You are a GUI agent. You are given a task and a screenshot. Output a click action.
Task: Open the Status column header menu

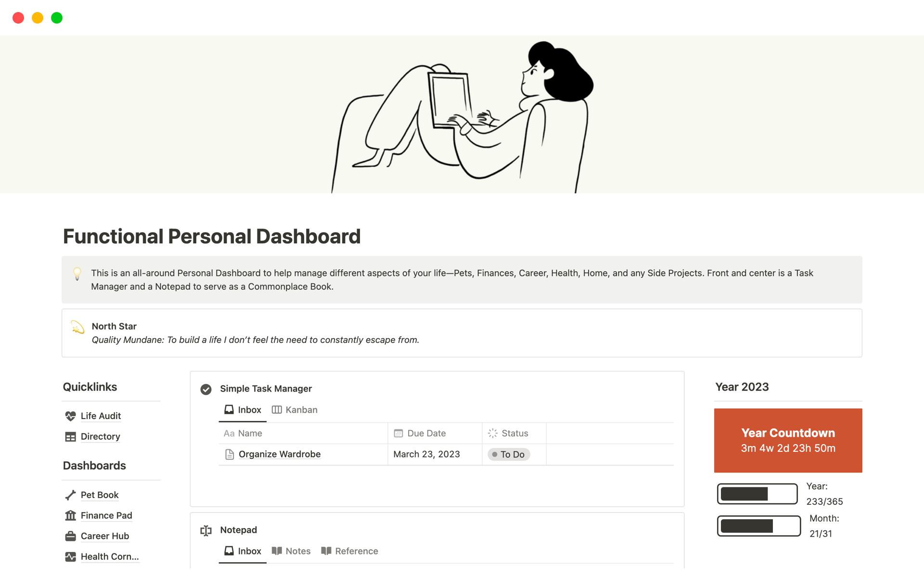[x=514, y=433]
